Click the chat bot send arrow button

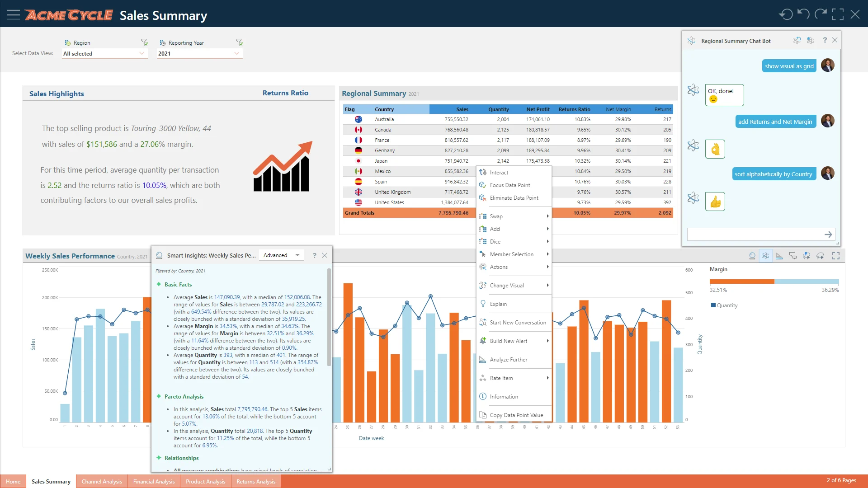click(x=828, y=235)
